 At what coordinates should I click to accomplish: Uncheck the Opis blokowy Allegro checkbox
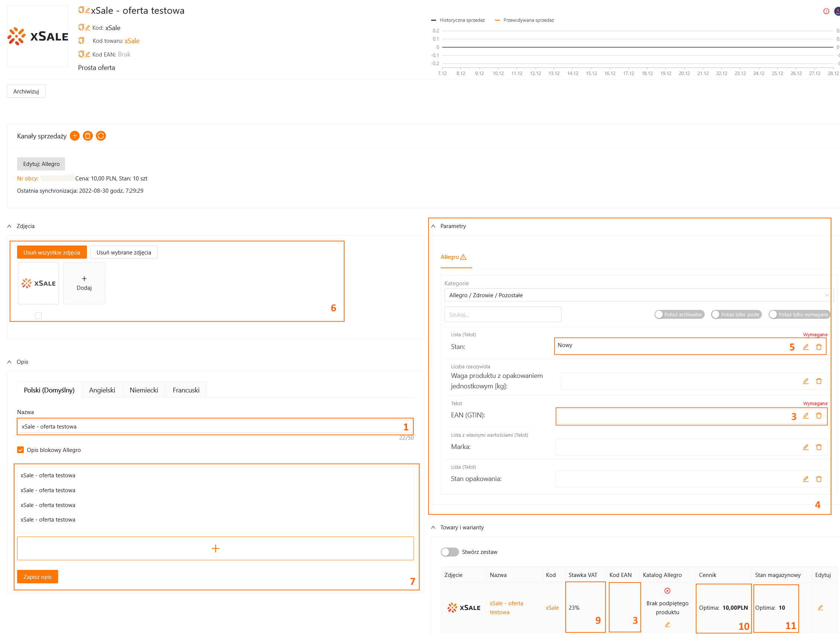tap(20, 450)
